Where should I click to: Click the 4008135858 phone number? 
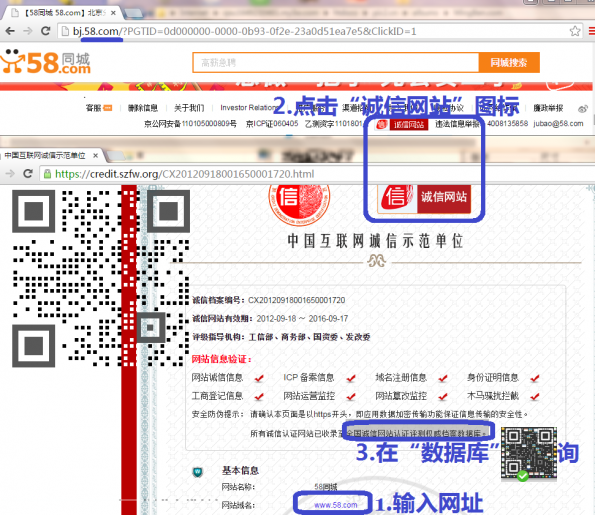tap(507, 123)
